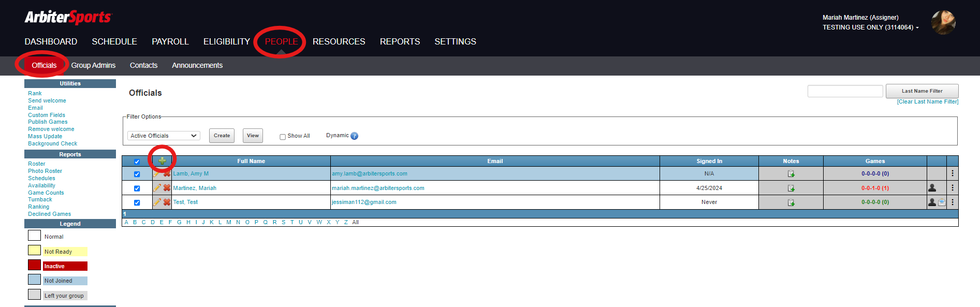Image resolution: width=980 pixels, height=307 pixels.
Task: Open the Send welcome utility link
Action: point(47,101)
